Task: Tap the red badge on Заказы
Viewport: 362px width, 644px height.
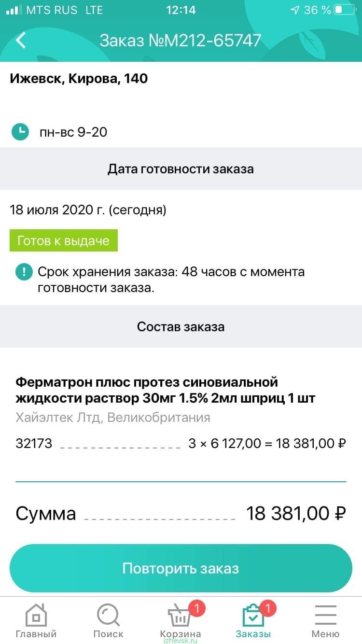Action: (268, 608)
